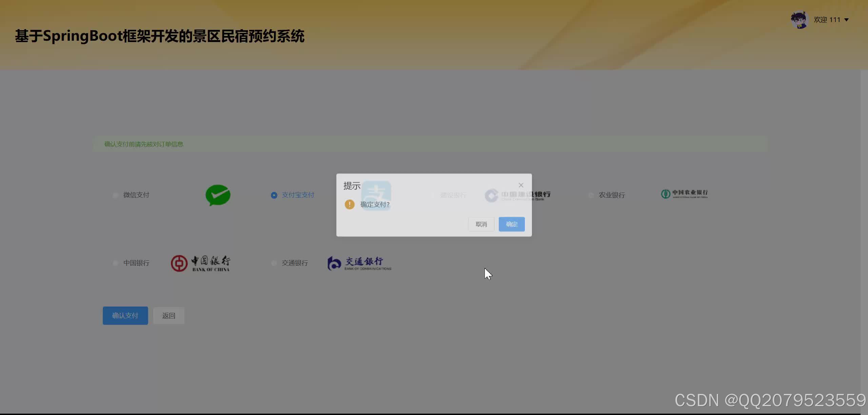Image resolution: width=868 pixels, height=415 pixels.
Task: Click the Bank of Communications logo
Action: 359,263
